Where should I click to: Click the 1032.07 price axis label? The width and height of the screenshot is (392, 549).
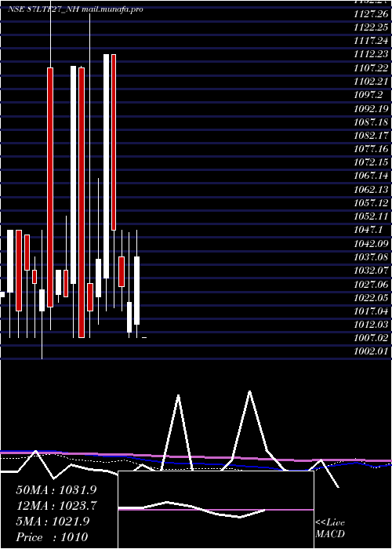371,271
